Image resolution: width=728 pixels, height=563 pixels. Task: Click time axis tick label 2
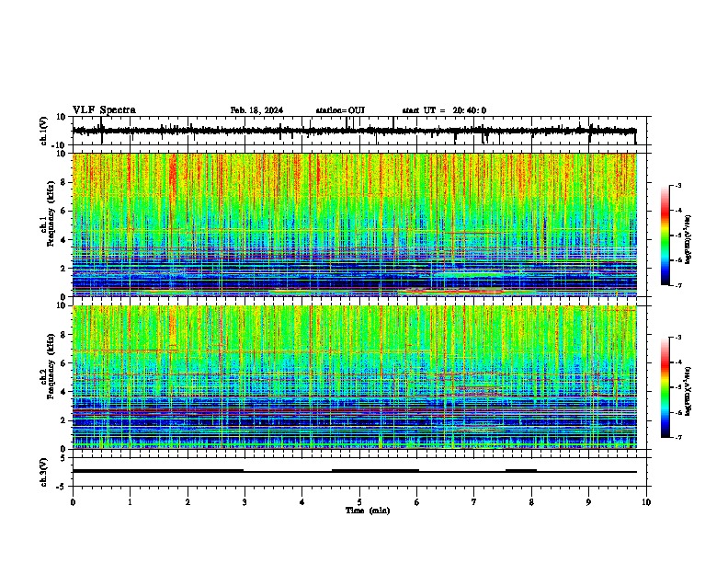tap(188, 502)
